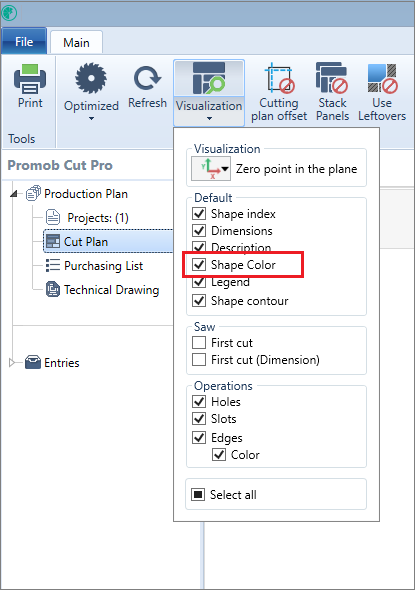
Task: Toggle the Shape contour checkbox
Action: pyautogui.click(x=199, y=301)
